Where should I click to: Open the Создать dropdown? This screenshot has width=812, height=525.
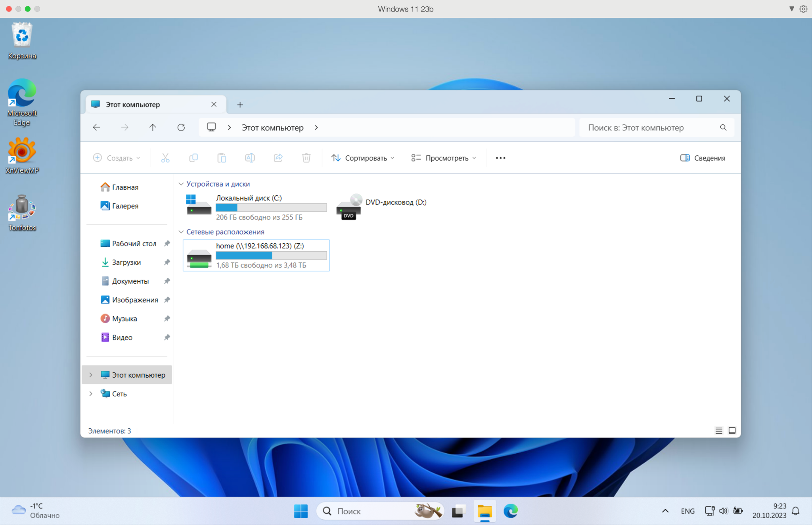[117, 158]
